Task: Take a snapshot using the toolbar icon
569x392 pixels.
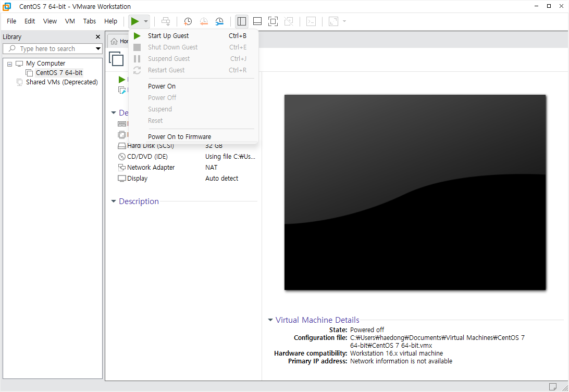Action: (188, 21)
